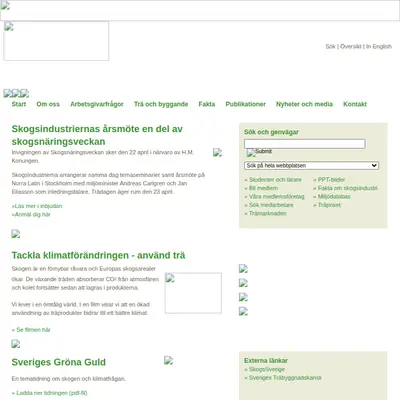This screenshot has height=400, width=400.
Task: Open the Kontakt menu item
Action: (355, 104)
